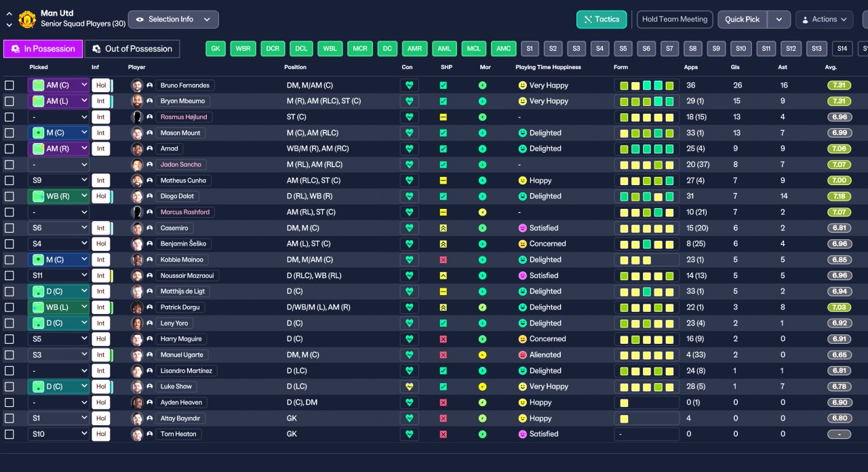Open the Tactics button
This screenshot has height=472, width=868.
[601, 20]
